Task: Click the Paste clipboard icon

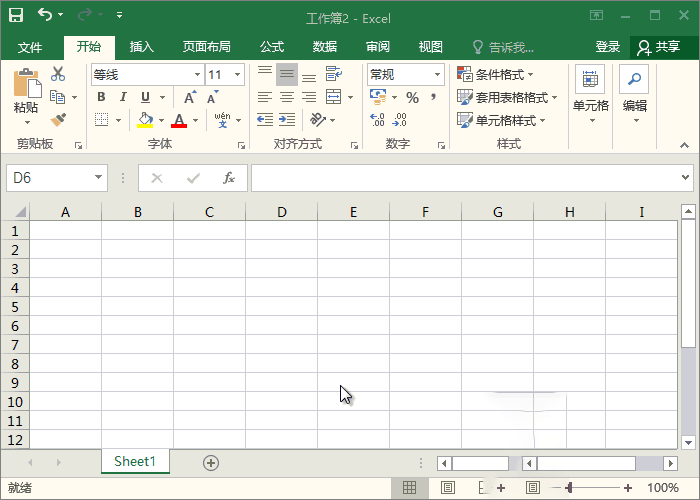Action: [x=26, y=83]
